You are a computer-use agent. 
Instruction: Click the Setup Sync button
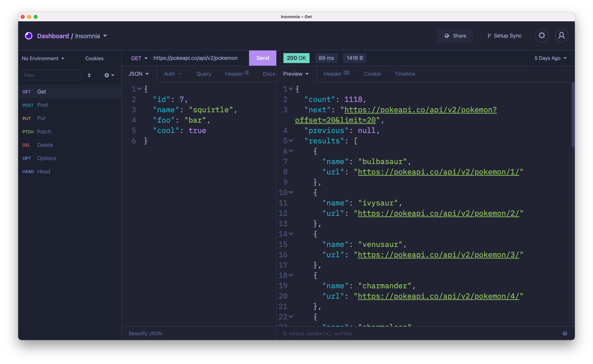click(505, 36)
